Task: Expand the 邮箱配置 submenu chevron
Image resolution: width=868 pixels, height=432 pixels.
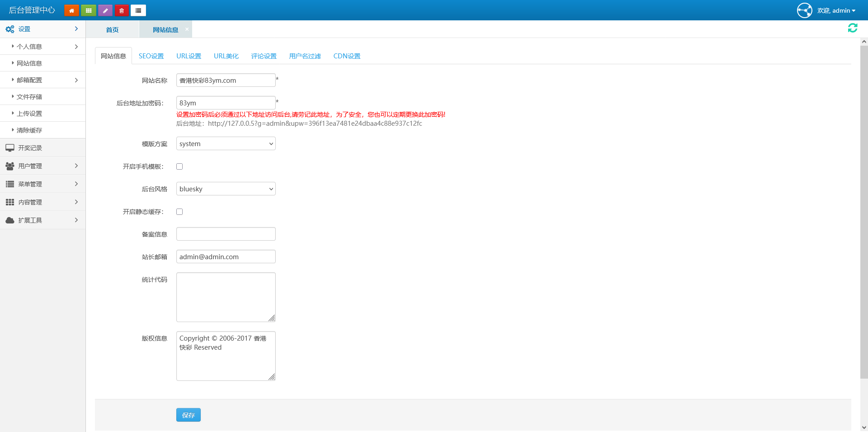Action: click(76, 80)
